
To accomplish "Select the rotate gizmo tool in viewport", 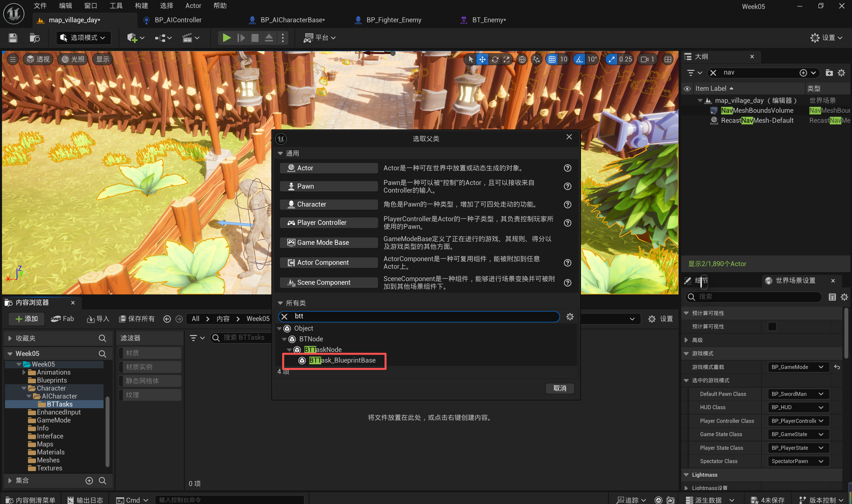I will [495, 60].
